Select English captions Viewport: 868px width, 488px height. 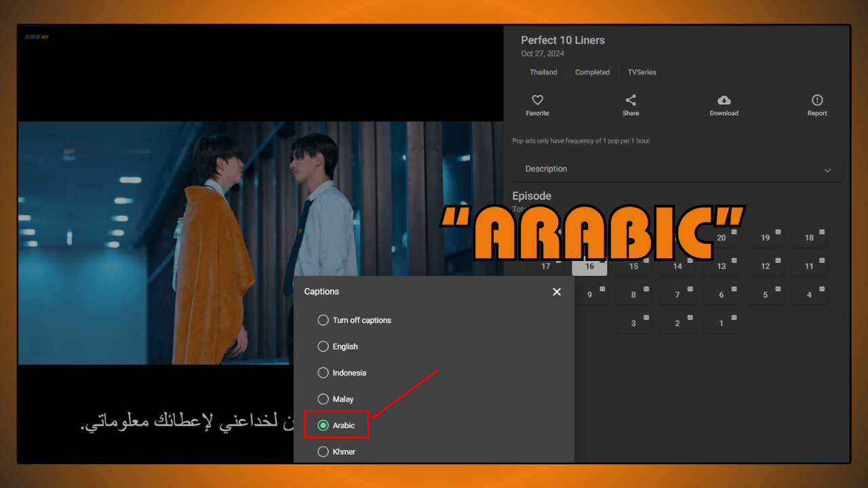pyautogui.click(x=323, y=346)
